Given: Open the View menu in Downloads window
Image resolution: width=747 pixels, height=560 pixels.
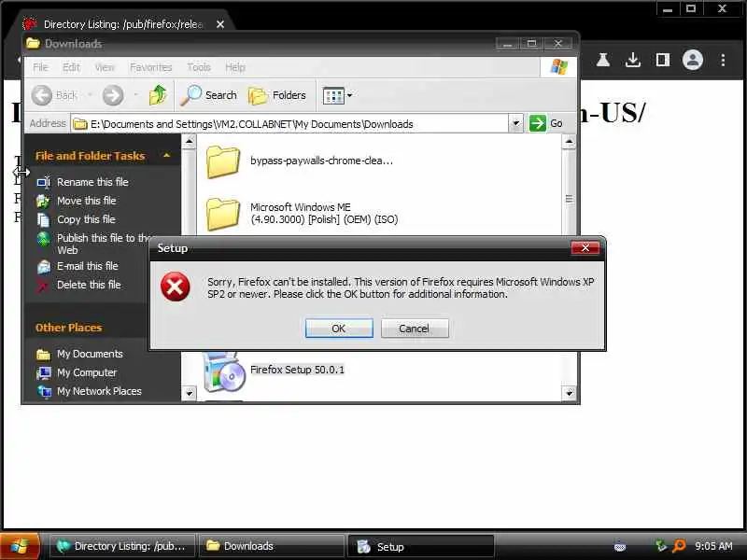Looking at the screenshot, I should [105, 67].
